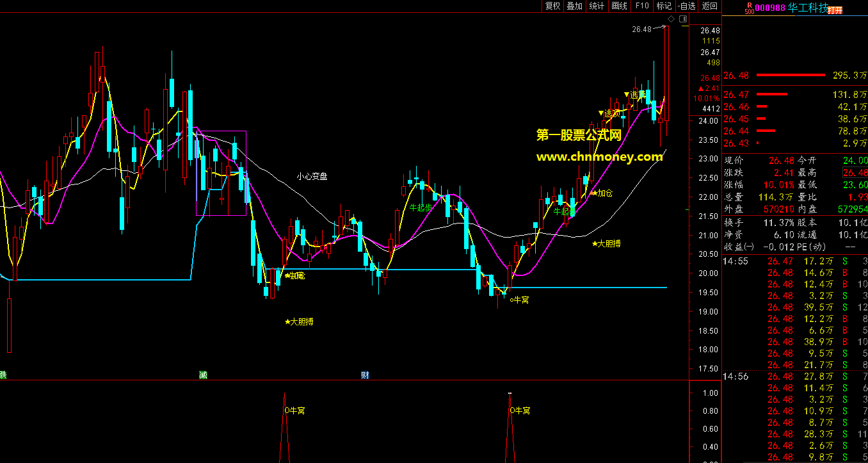Click the 14:55 tick row with 17.2万

tap(795, 261)
